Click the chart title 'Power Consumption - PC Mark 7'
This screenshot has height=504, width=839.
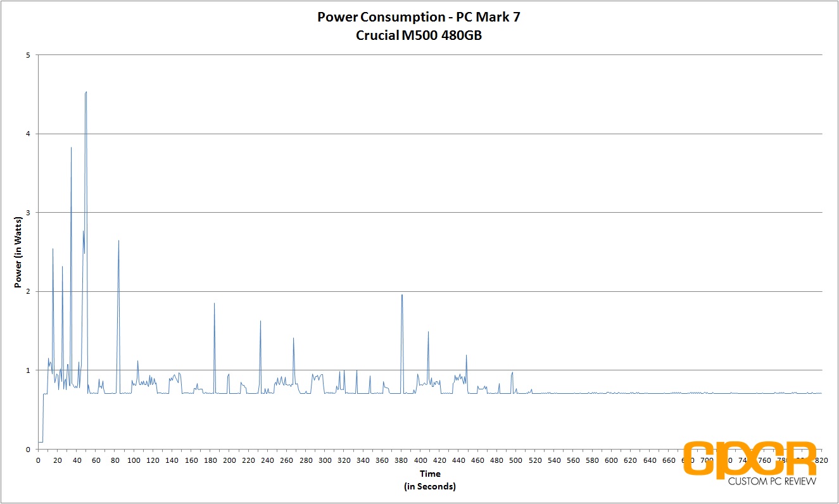click(x=419, y=18)
